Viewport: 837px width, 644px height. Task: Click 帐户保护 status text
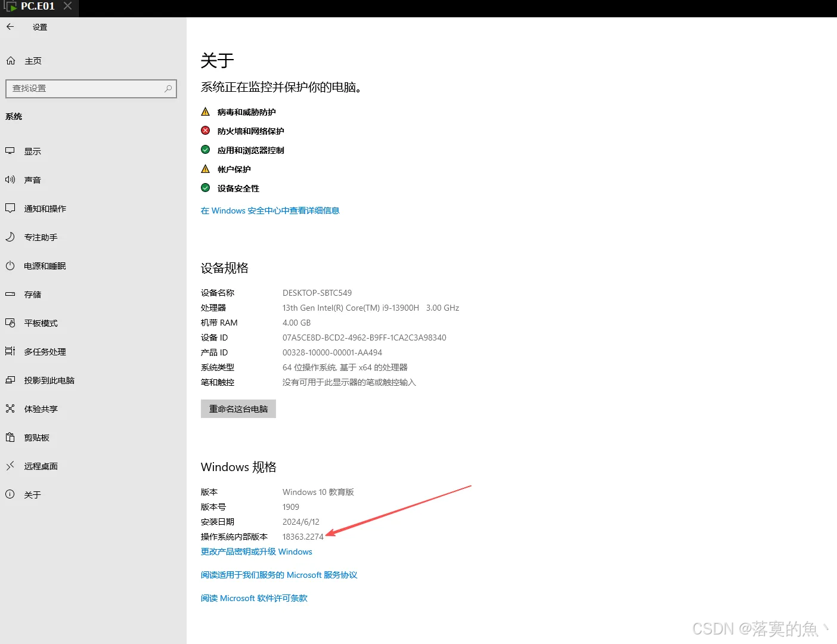click(234, 169)
